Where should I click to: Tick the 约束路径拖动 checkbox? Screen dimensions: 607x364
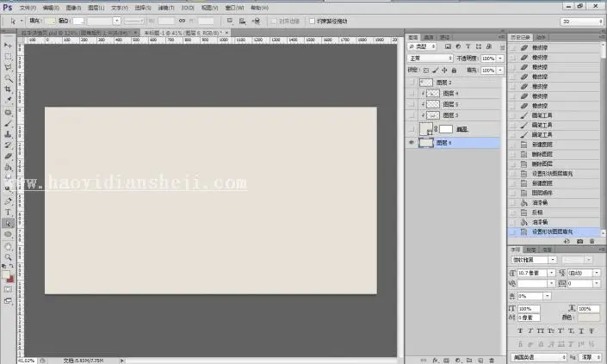[x=312, y=21]
